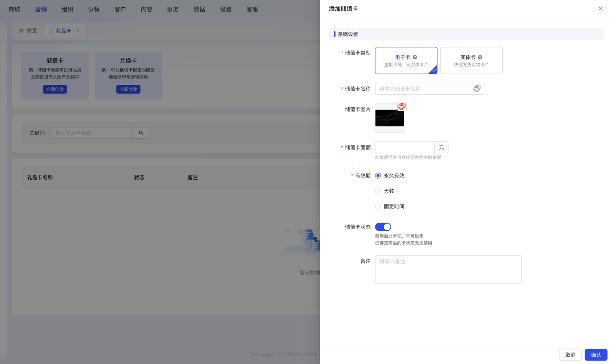Image resolution: width=613 pixels, height=364 pixels.
Task: Select the 天数 validity radio option
Action: [378, 191]
